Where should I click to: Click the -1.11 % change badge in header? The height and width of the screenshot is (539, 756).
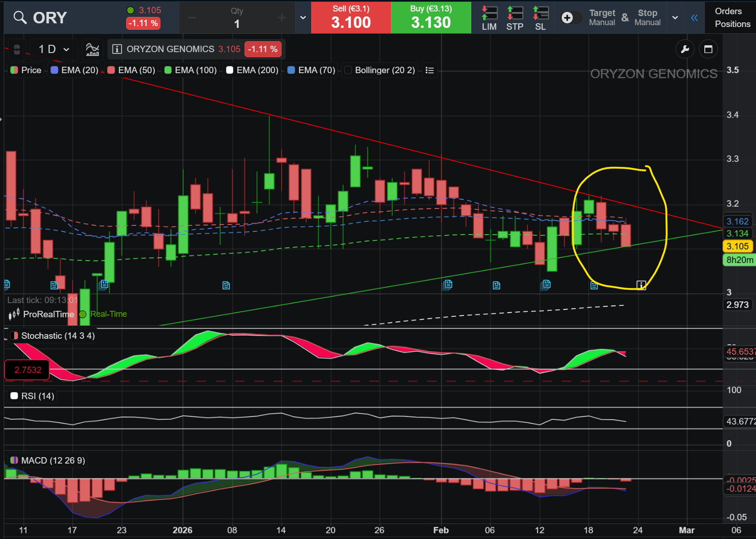coord(143,23)
